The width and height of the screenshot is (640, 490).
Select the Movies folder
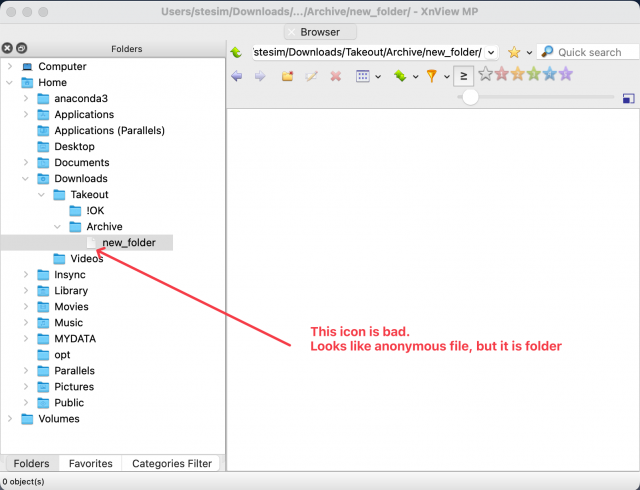tap(71, 307)
